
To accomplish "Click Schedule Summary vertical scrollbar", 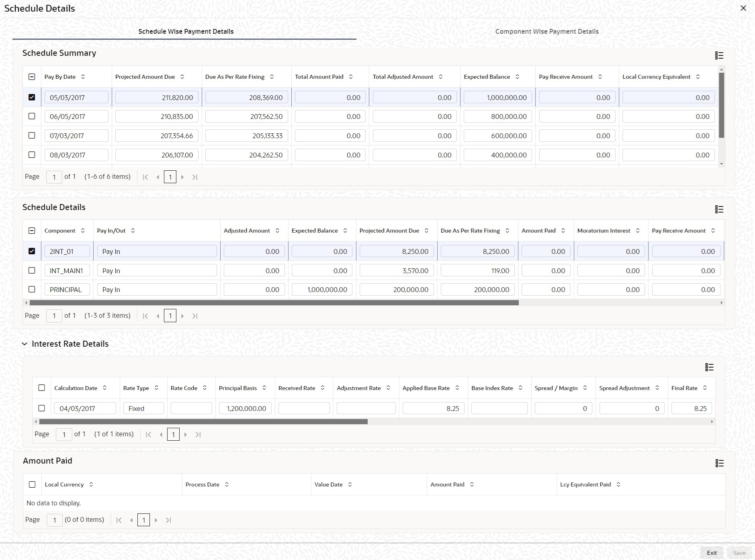I will click(721, 105).
